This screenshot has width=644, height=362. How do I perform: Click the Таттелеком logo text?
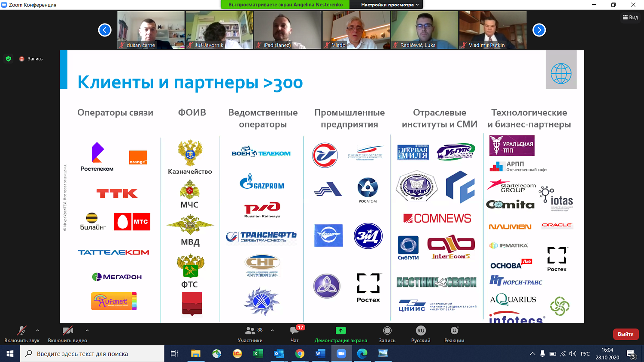(113, 252)
